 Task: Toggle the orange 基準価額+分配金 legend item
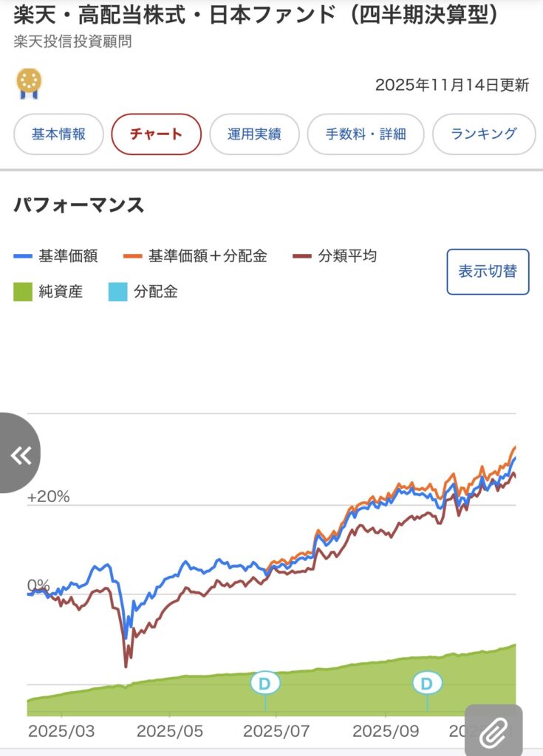197,256
